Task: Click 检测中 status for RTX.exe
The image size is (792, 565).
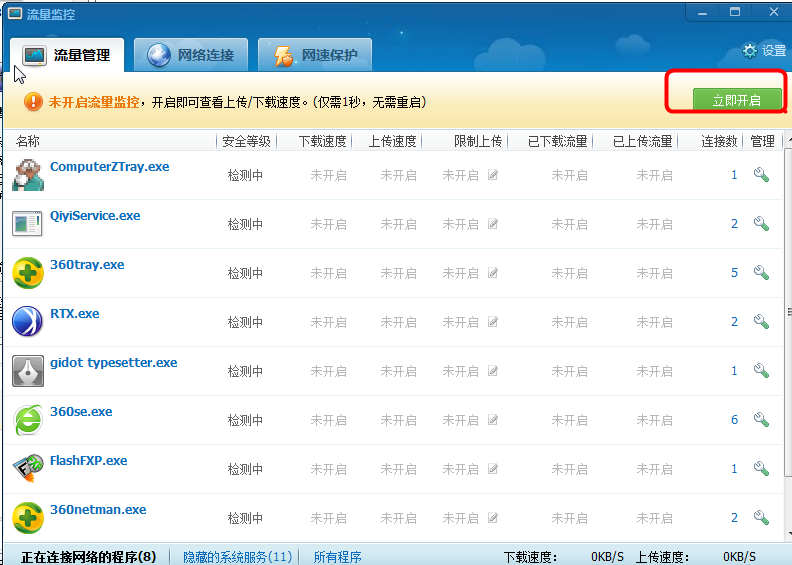Action: click(245, 322)
